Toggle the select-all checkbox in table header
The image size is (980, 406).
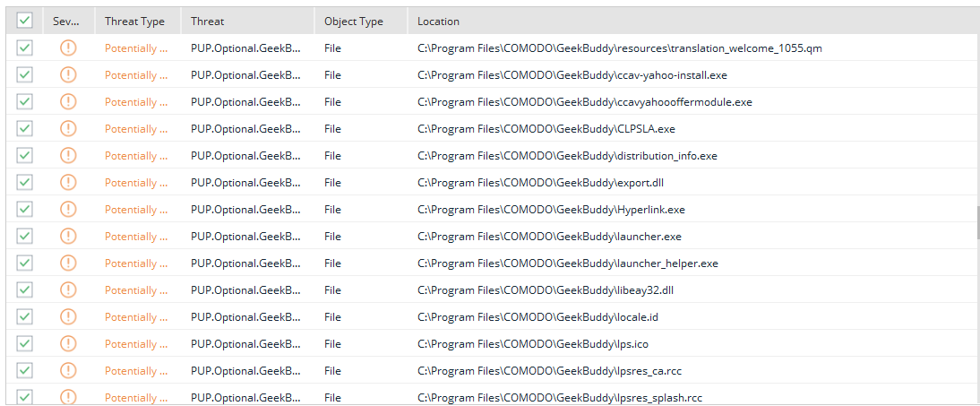click(x=24, y=21)
